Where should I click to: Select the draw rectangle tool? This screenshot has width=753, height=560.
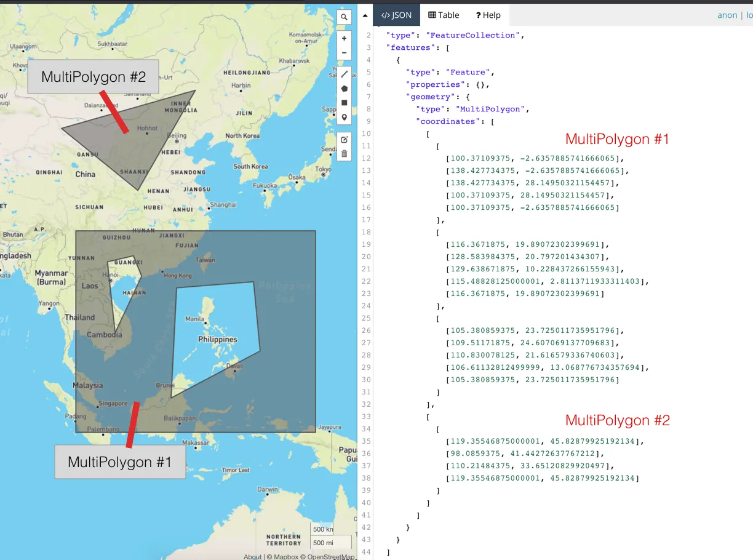click(x=344, y=103)
